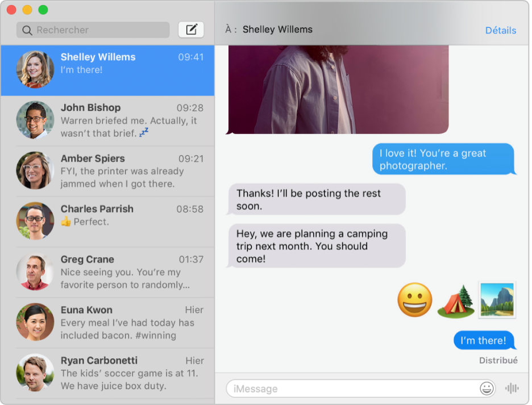Click the recipient name Shelley Willems in header
The height and width of the screenshot is (405, 532).
[277, 30]
